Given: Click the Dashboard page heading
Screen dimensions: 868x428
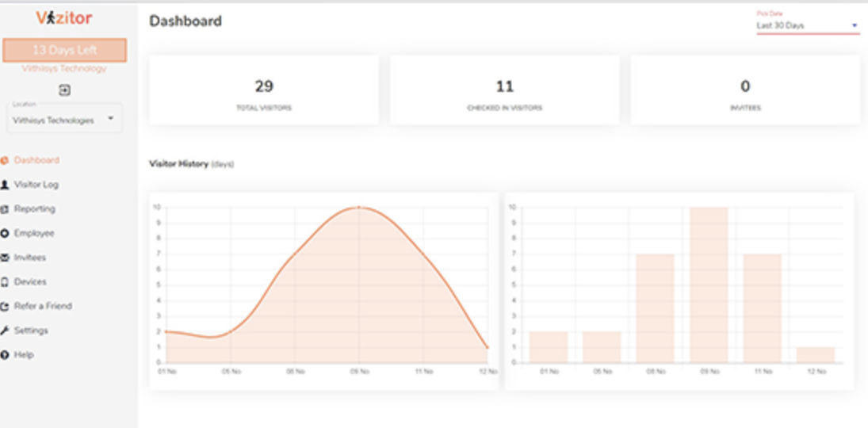Looking at the screenshot, I should pyautogui.click(x=185, y=21).
